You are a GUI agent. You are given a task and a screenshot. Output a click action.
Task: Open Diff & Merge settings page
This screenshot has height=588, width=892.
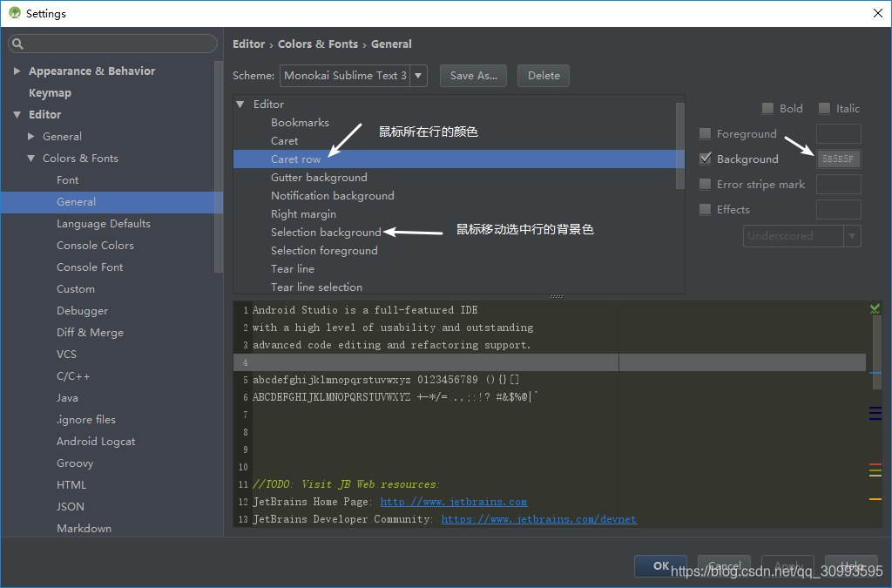(90, 333)
